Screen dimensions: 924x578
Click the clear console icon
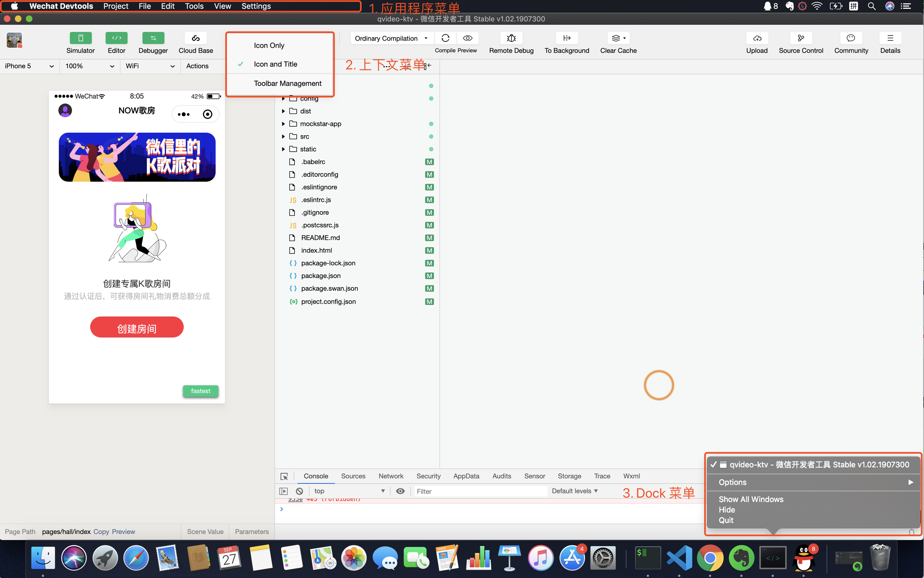click(x=299, y=491)
